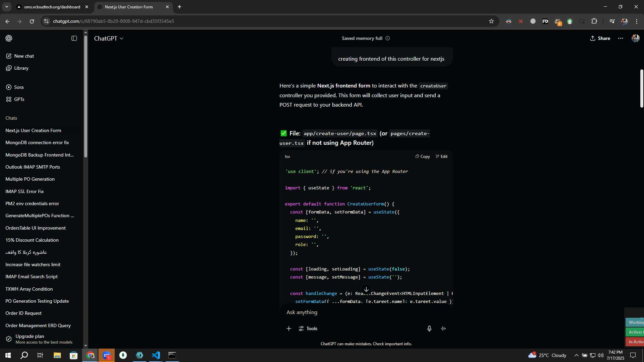Collapse the sidebar with the panel toggle
The image size is (644, 362).
[74, 38]
